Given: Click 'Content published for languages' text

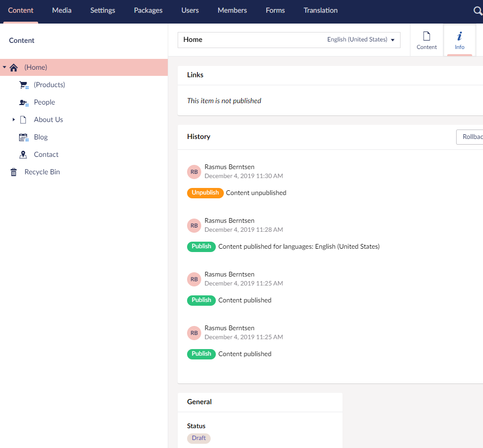Looking at the screenshot, I should point(299,247).
